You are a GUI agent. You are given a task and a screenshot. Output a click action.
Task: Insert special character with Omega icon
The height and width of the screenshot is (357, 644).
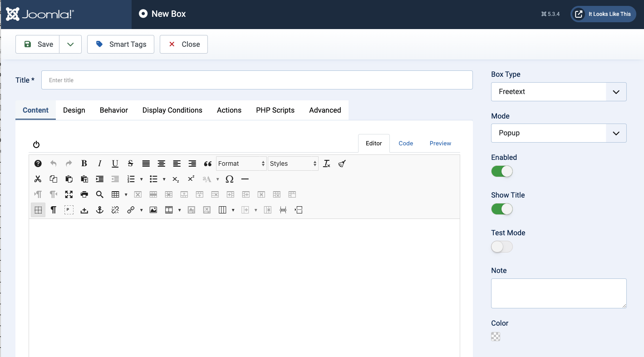229,179
